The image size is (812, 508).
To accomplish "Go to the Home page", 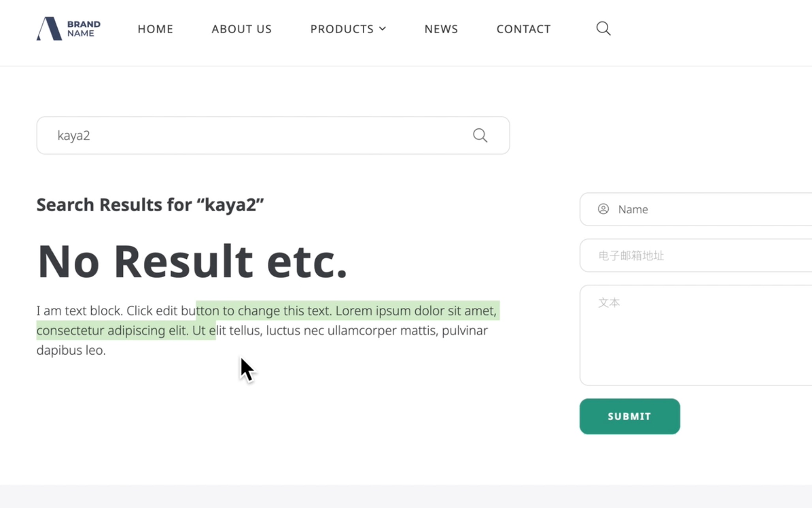I will [x=155, y=29].
